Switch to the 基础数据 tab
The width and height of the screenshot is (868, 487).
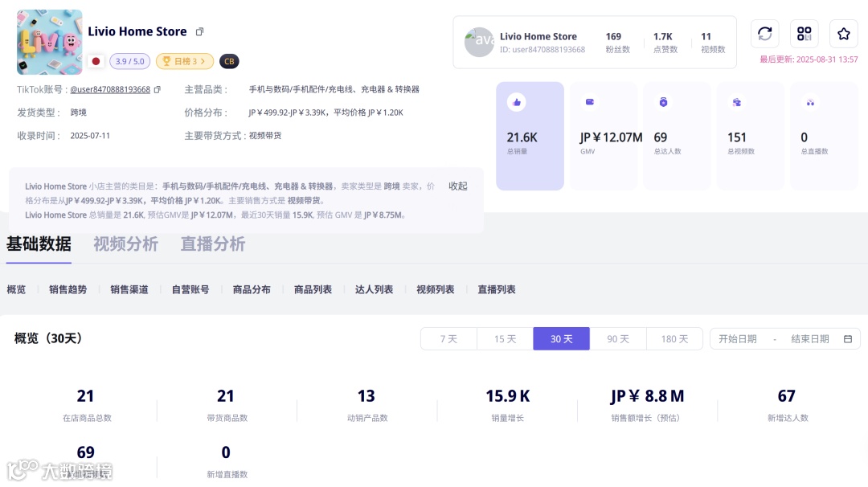39,243
